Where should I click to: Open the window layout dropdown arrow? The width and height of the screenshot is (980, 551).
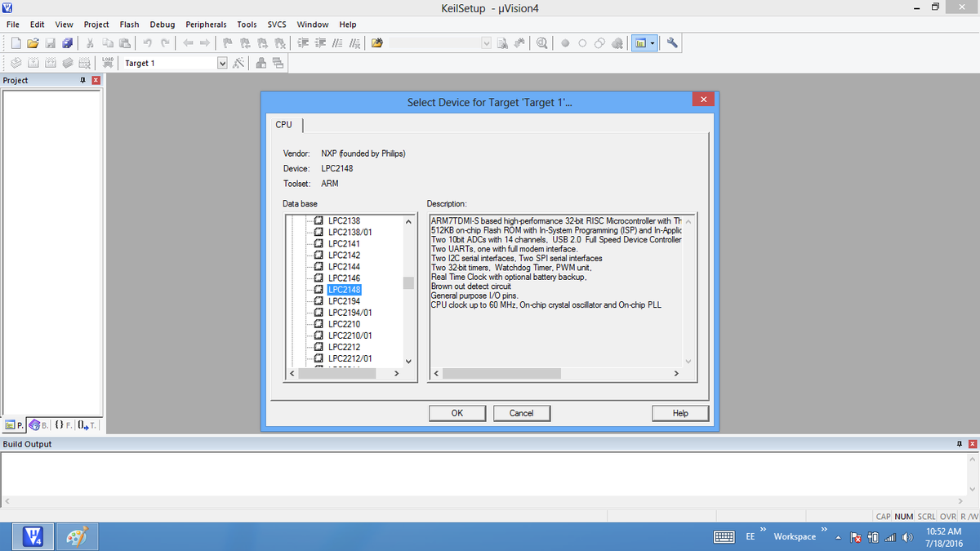click(653, 42)
